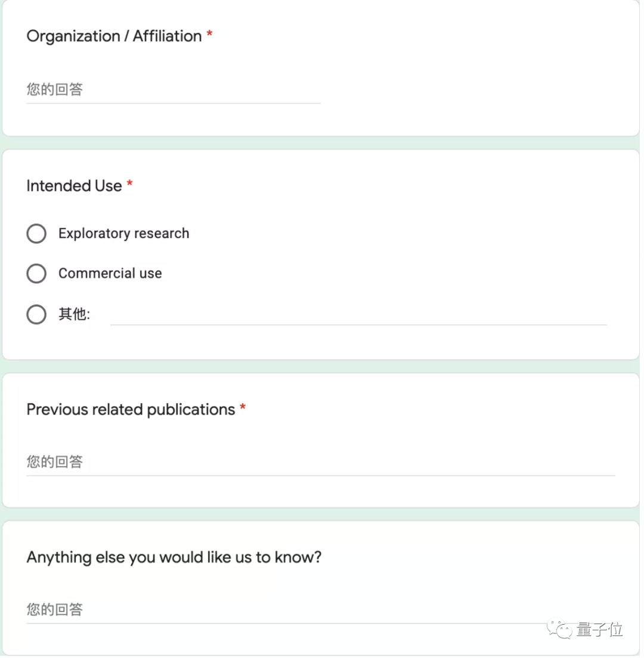Click the "Commercial use" option label
Image resolution: width=644 pixels, height=658 pixels.
(x=110, y=274)
